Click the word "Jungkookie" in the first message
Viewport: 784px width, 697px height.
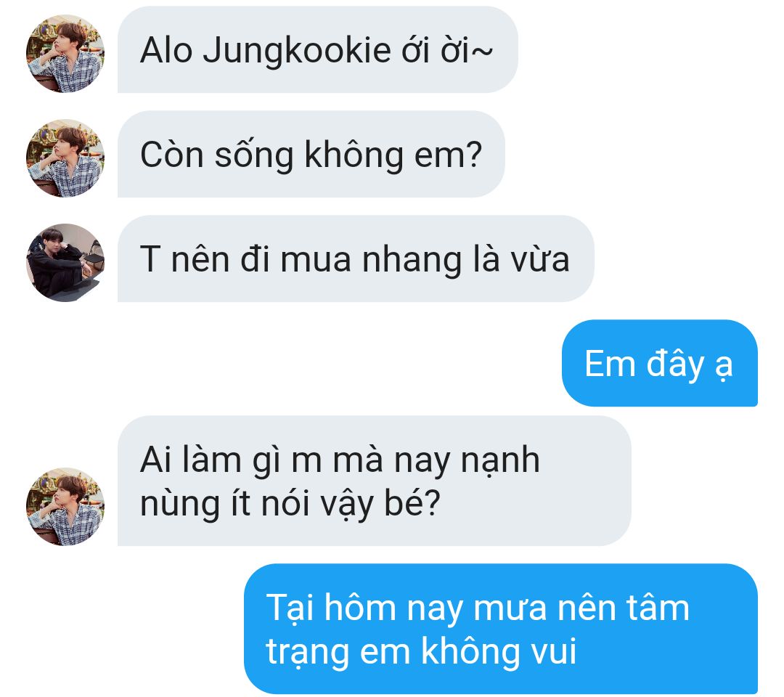click(296, 52)
